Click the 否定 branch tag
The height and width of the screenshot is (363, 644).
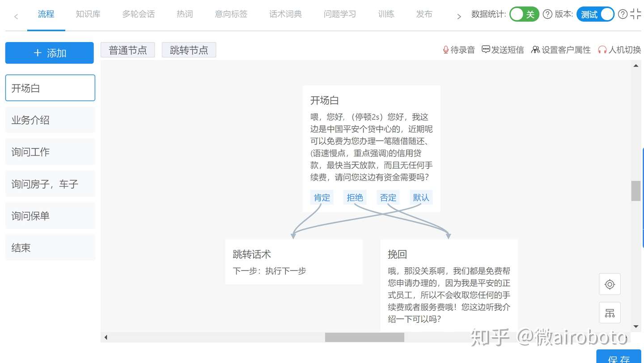[388, 198]
